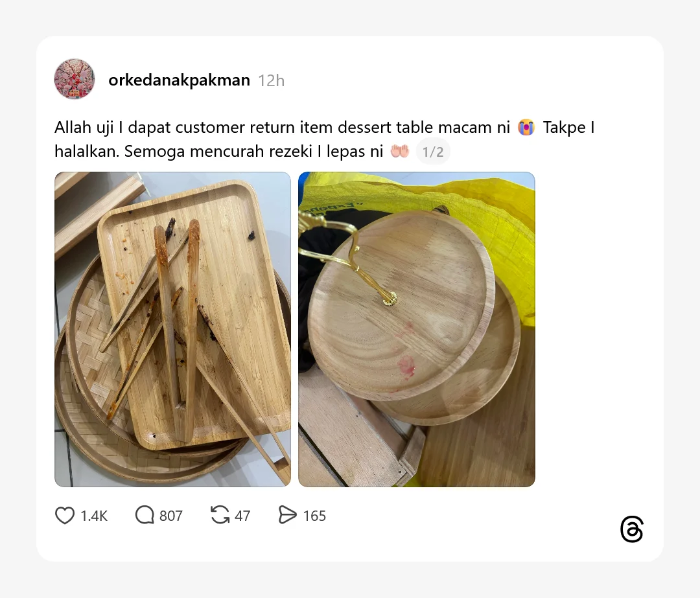Click the 12h post timestamp
Screen dimensions: 700x598
(271, 81)
